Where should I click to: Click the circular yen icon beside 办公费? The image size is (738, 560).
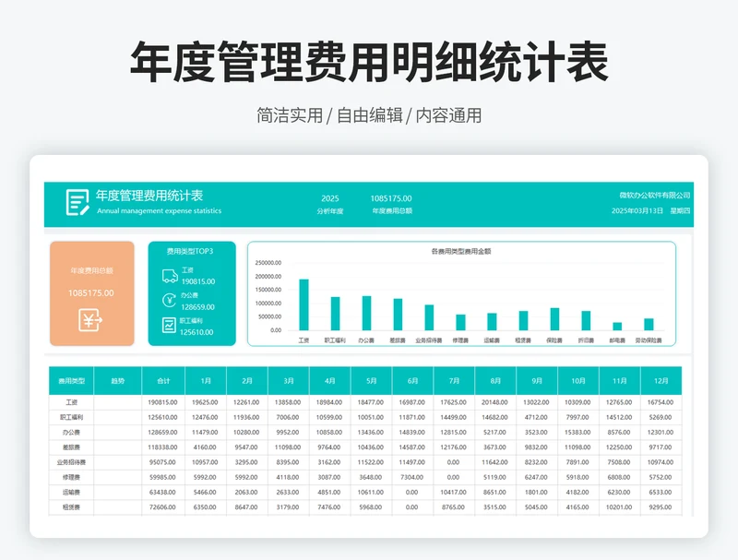point(170,300)
